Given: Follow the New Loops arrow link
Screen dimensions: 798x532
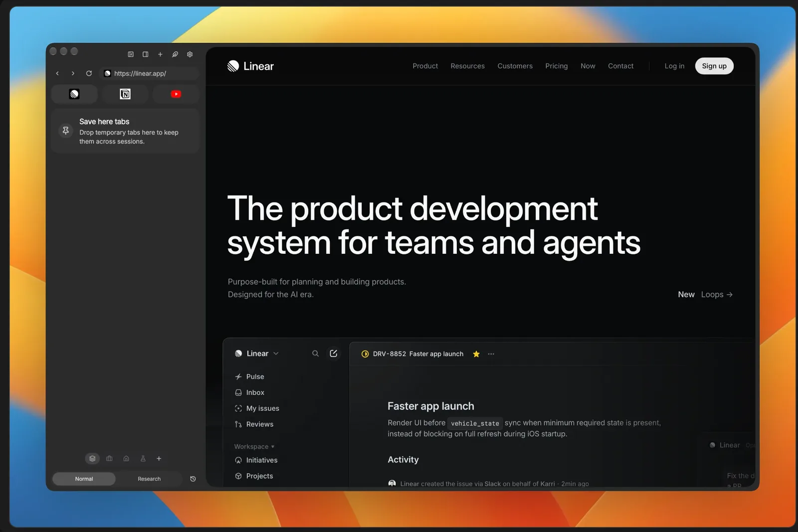Looking at the screenshot, I should point(705,295).
